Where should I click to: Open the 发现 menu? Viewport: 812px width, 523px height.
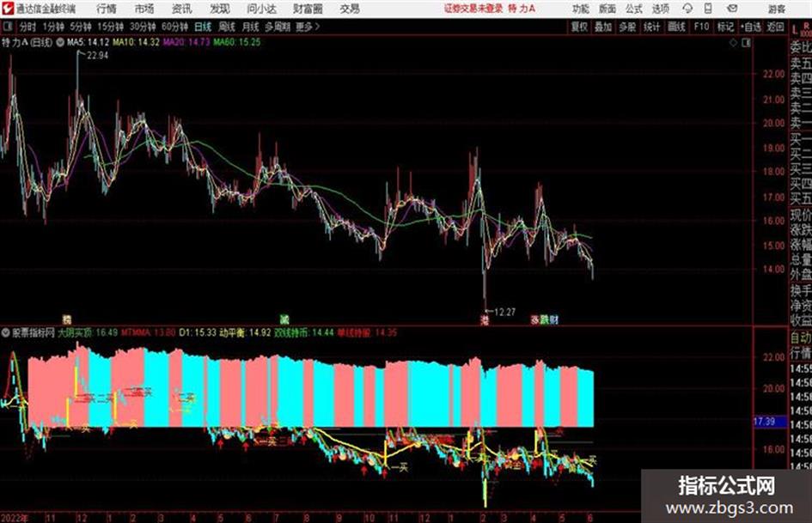(x=220, y=9)
